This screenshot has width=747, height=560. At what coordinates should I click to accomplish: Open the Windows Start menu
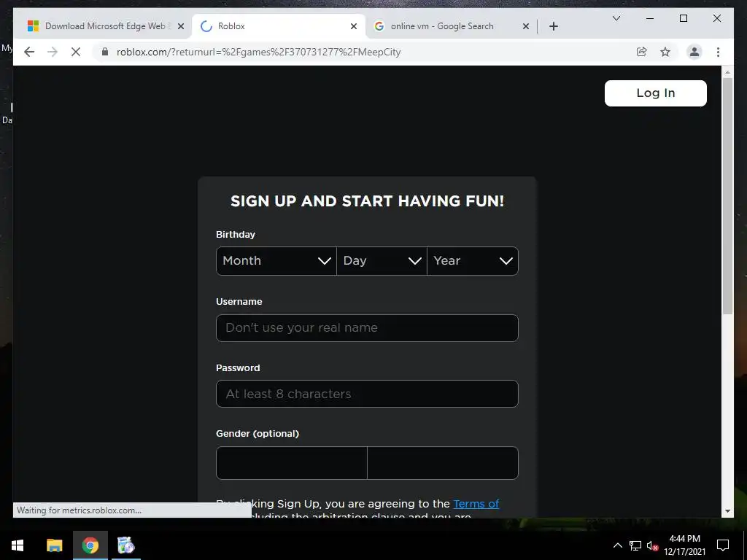18,545
